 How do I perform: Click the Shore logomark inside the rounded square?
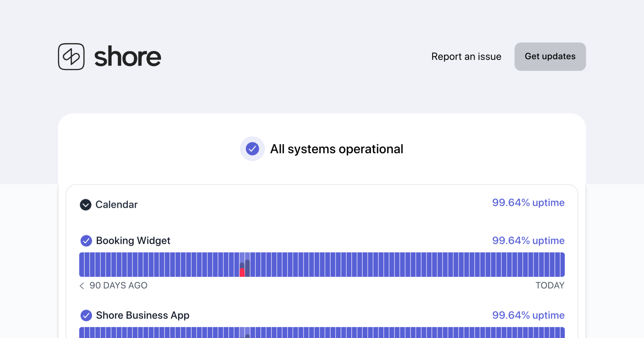click(71, 56)
